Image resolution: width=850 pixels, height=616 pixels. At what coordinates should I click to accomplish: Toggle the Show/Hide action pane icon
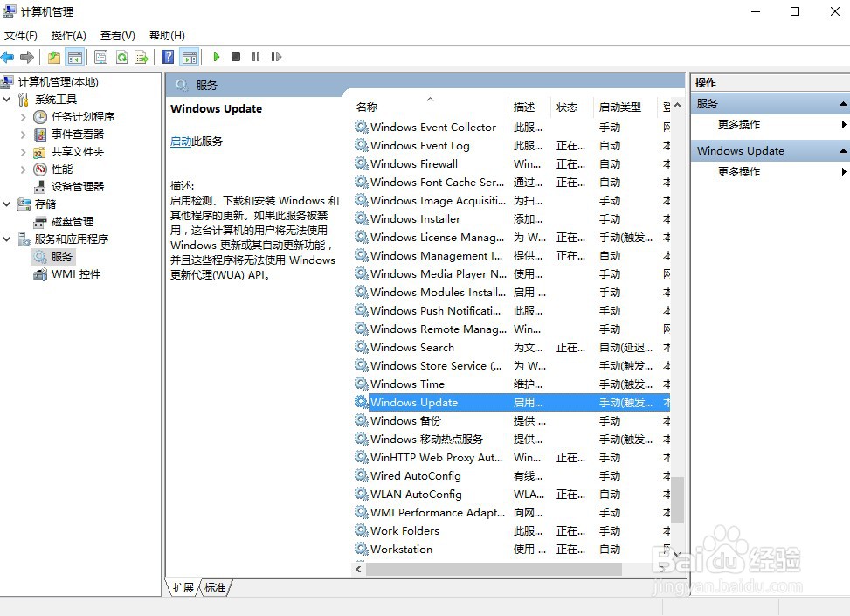point(190,57)
